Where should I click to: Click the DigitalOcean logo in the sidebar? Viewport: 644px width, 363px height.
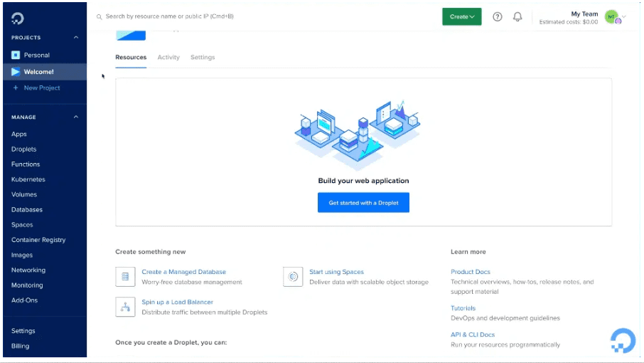click(17, 19)
